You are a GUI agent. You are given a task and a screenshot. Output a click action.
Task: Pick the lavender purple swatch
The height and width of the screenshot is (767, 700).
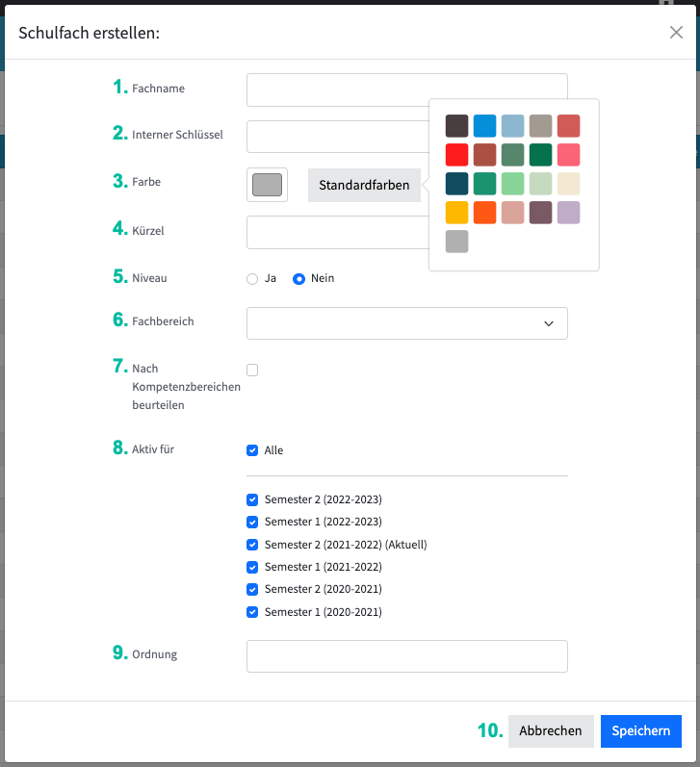pyautogui.click(x=568, y=213)
